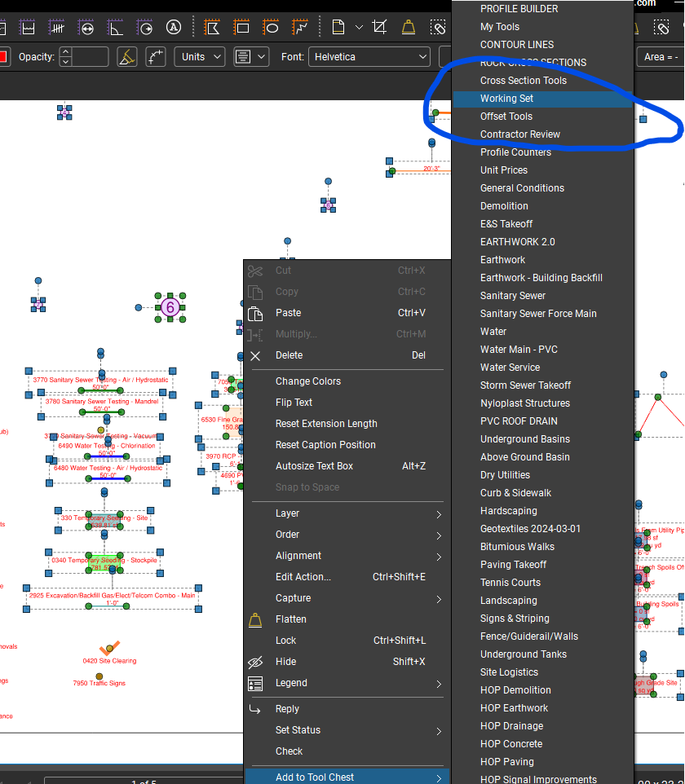Open the text alignment dropdown
The height and width of the screenshot is (784, 685).
pos(252,57)
